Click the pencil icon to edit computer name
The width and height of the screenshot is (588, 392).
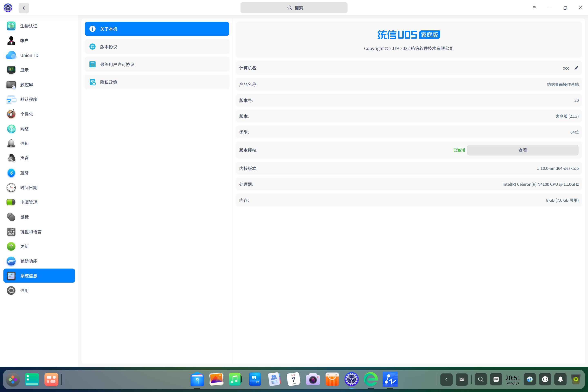click(577, 68)
